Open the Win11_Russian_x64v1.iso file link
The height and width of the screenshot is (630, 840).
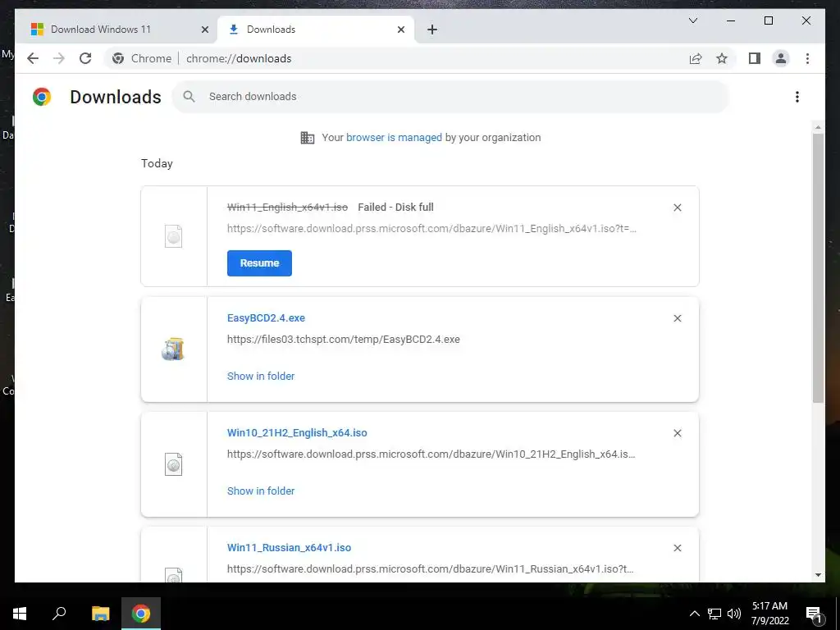(x=289, y=548)
